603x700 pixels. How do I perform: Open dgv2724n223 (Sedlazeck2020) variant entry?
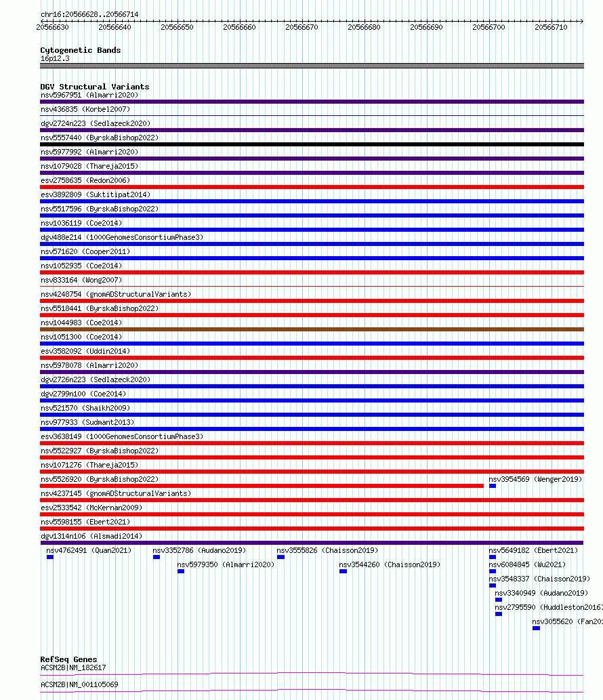coord(96,123)
